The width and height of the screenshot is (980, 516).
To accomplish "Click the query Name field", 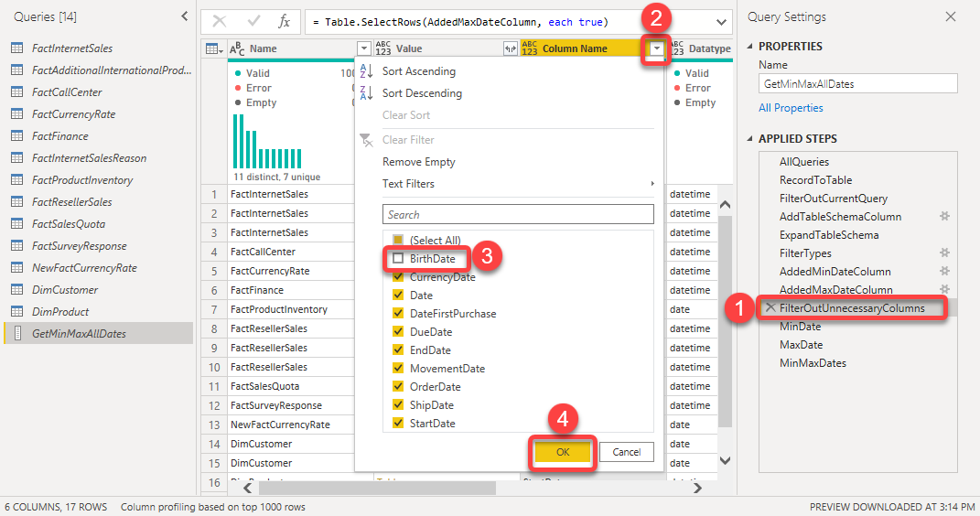I will 857,83.
